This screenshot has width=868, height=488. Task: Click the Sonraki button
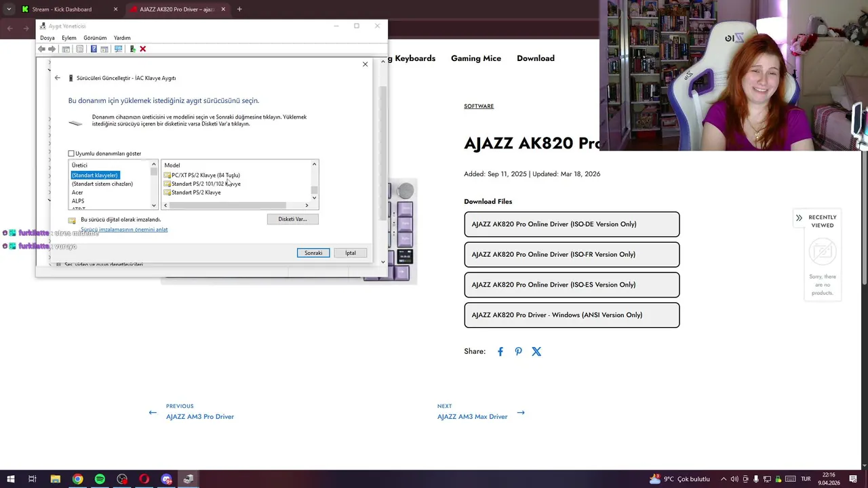click(313, 253)
